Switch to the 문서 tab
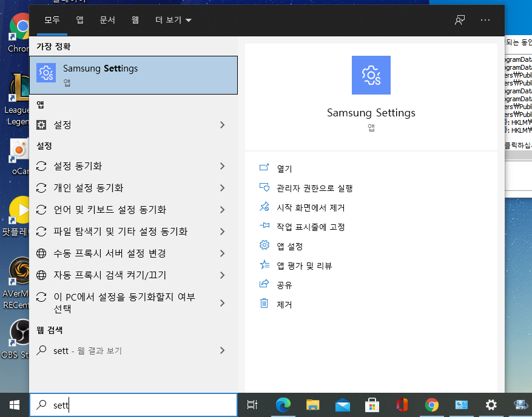532x417 pixels. click(x=107, y=20)
